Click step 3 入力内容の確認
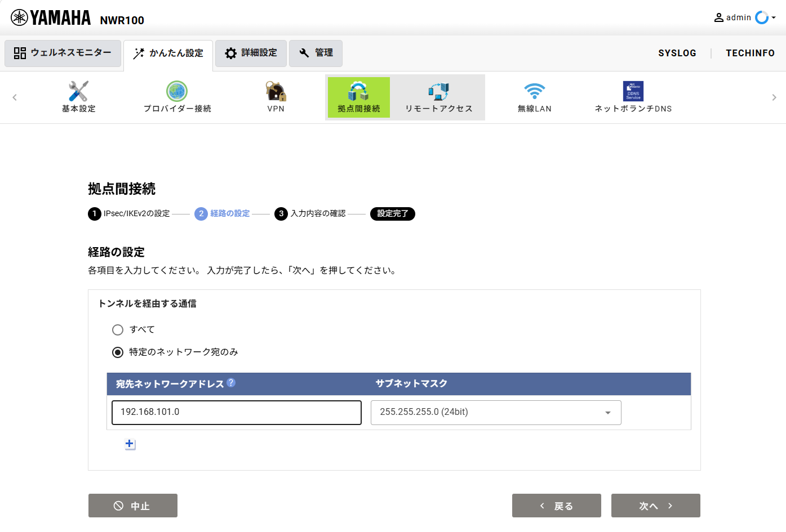 [x=310, y=214]
